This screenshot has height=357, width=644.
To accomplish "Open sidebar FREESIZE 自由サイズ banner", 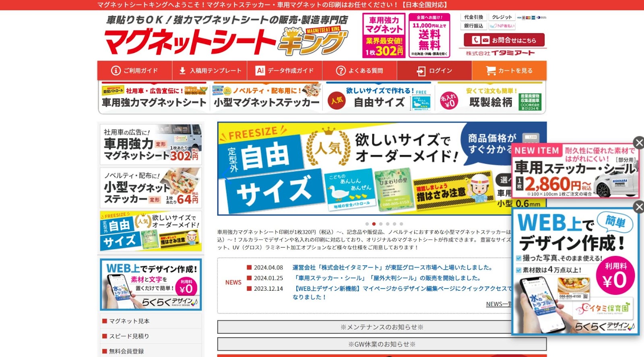I will click(x=151, y=231).
